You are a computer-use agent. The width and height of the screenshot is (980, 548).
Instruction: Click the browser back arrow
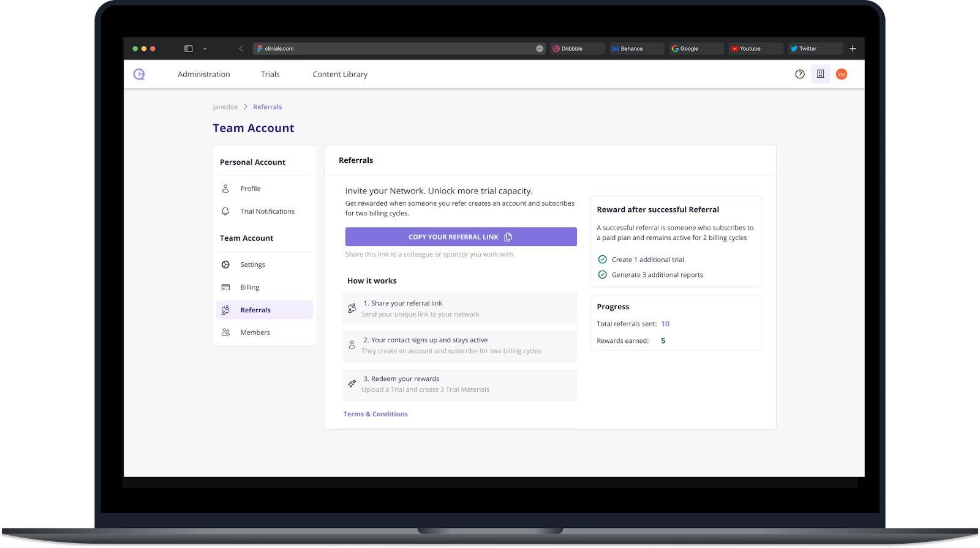click(x=241, y=48)
